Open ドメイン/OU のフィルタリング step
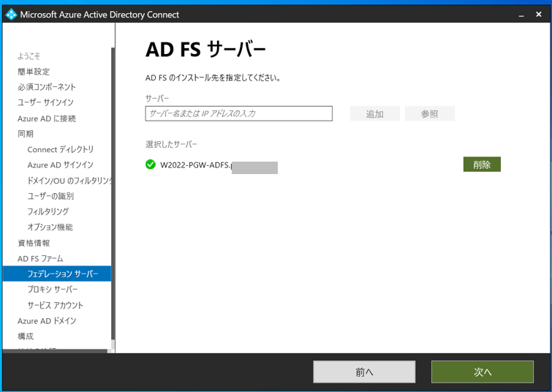 [69, 181]
